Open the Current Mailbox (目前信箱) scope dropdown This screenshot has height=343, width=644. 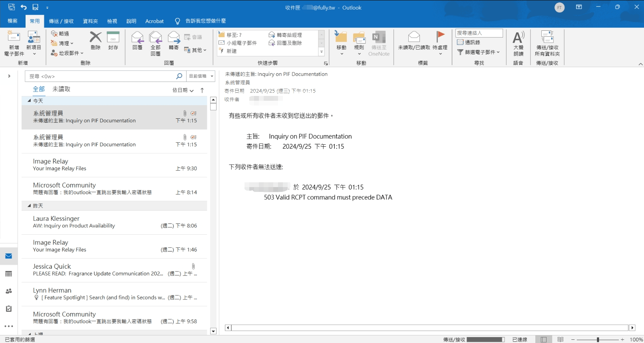(x=201, y=76)
